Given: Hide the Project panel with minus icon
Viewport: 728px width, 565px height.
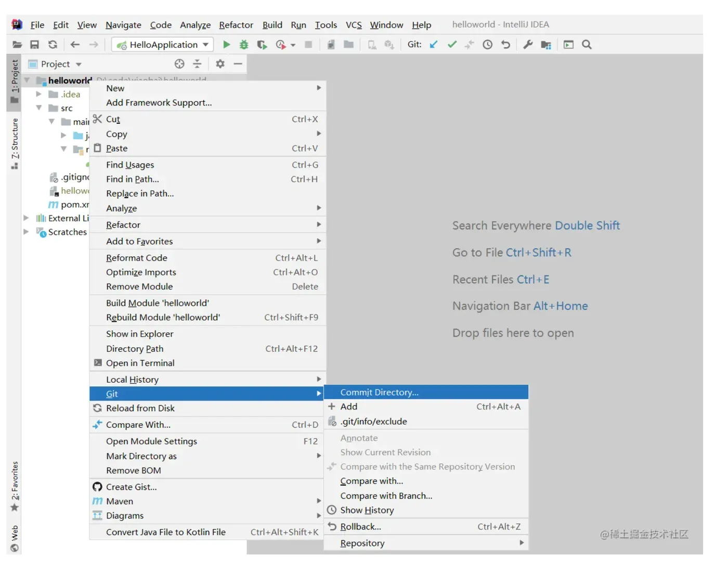Looking at the screenshot, I should pyautogui.click(x=238, y=64).
